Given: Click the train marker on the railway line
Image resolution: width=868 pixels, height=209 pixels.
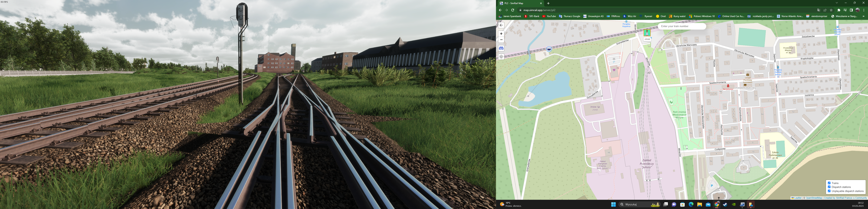Looking at the screenshot, I should tap(549, 49).
